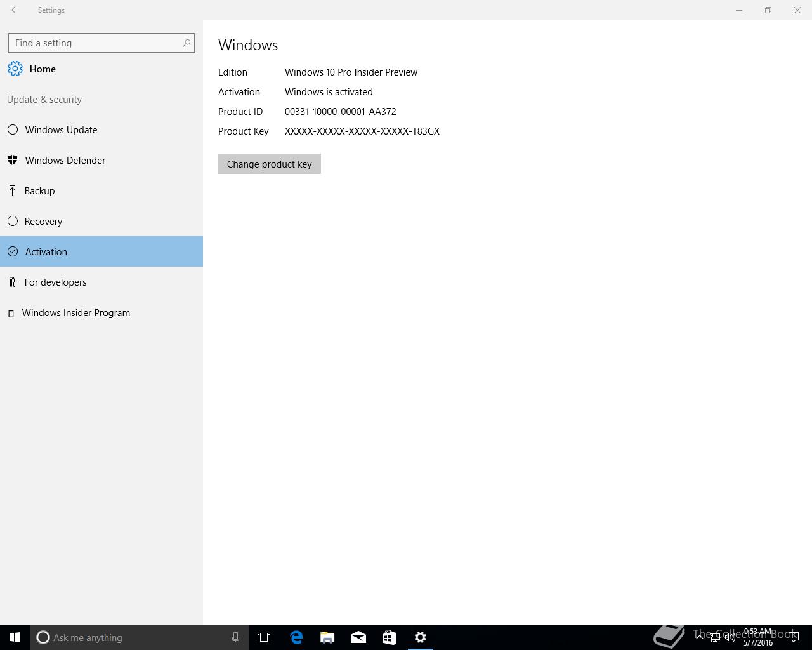
Task: Click the Settings gear on the taskbar
Action: 420,637
